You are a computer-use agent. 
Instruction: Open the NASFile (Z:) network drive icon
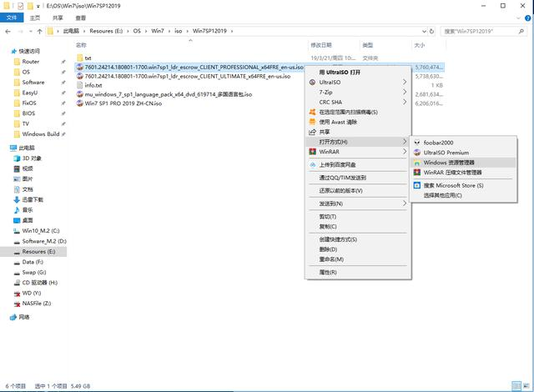(x=17, y=304)
